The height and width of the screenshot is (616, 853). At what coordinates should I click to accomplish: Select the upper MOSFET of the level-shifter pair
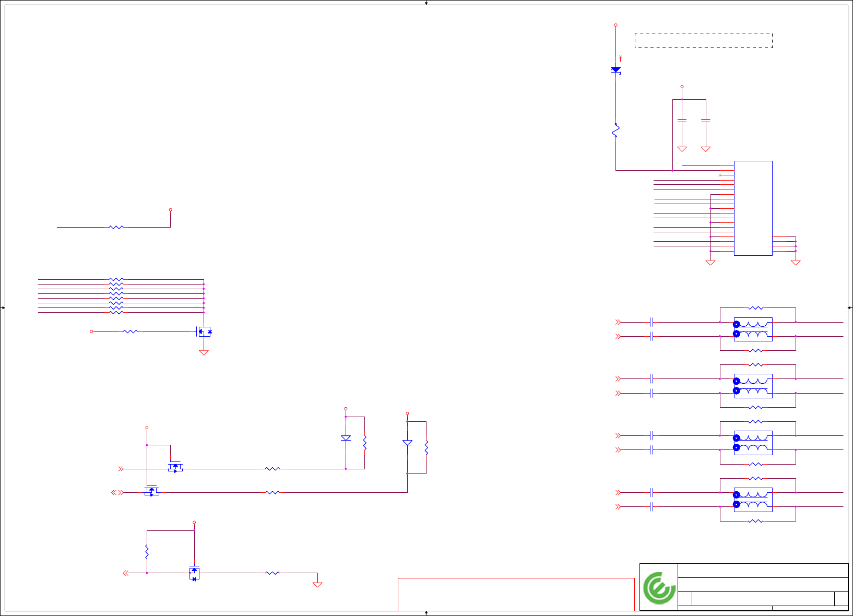175,467
